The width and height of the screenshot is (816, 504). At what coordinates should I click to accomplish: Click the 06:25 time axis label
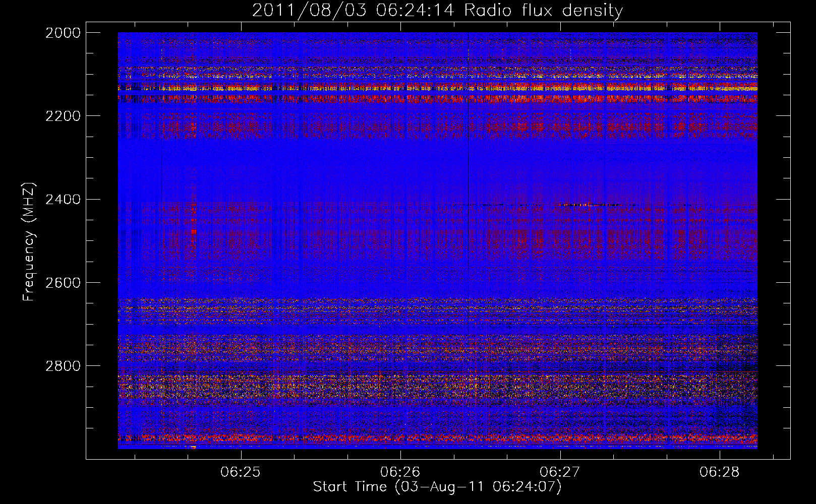pos(241,472)
